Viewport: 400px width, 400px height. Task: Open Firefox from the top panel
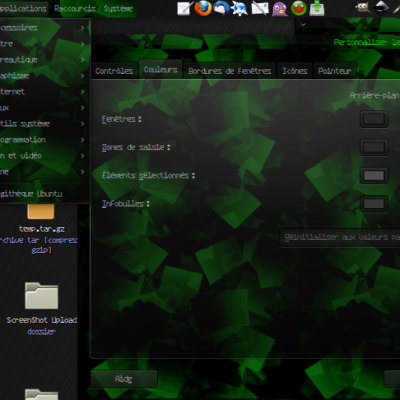(x=203, y=8)
